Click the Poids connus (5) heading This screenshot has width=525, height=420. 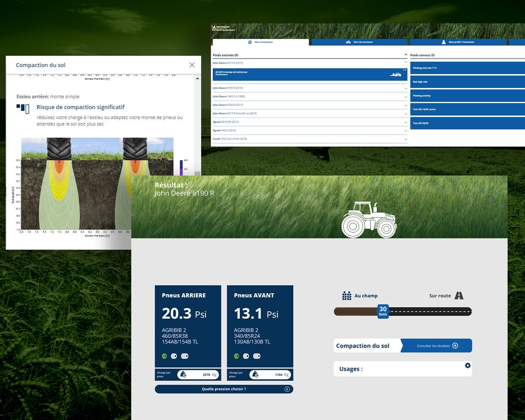click(x=423, y=55)
